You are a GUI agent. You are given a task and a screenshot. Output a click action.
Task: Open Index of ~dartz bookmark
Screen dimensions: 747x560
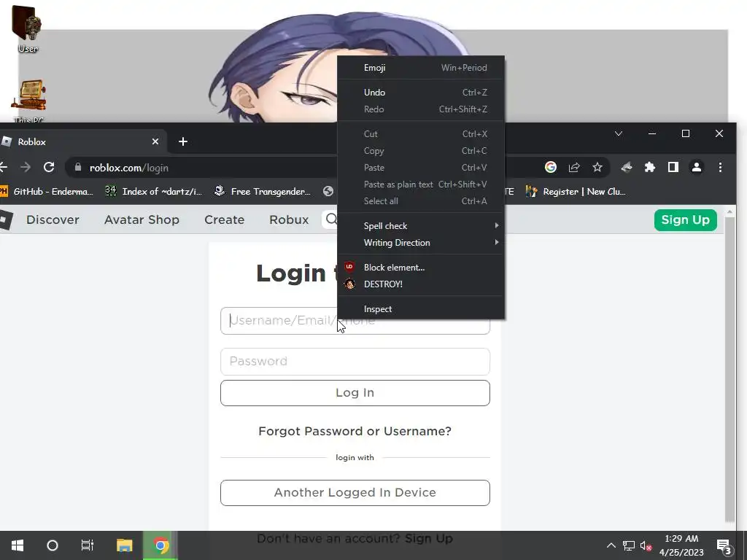(154, 192)
